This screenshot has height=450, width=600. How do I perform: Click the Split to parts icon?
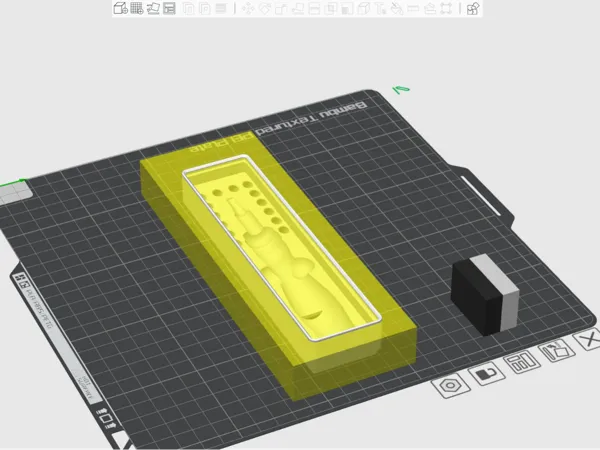coord(204,8)
